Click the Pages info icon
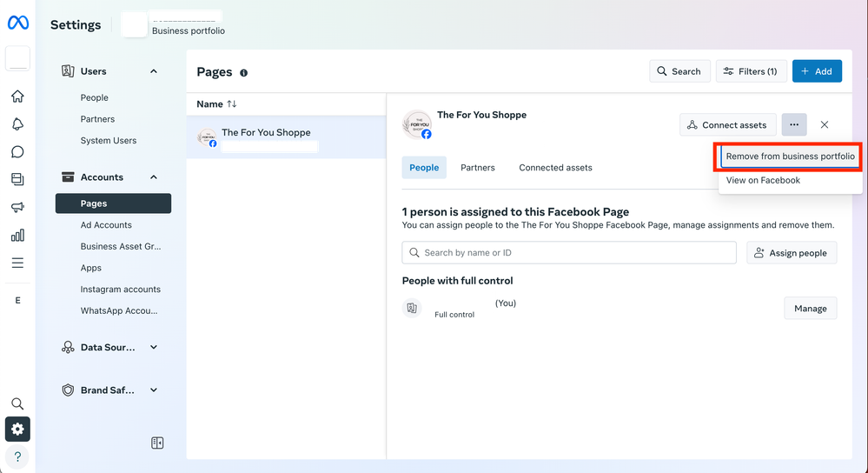Screen dimensions: 868x473 coord(243,72)
